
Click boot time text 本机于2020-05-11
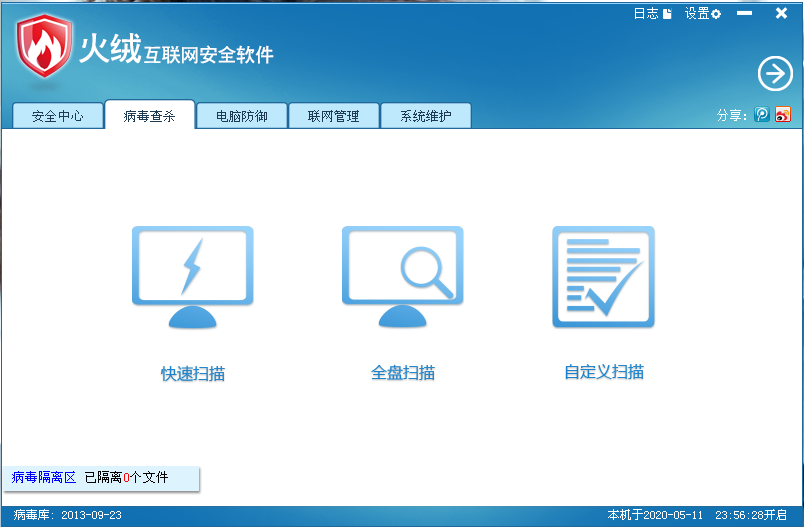click(x=655, y=515)
